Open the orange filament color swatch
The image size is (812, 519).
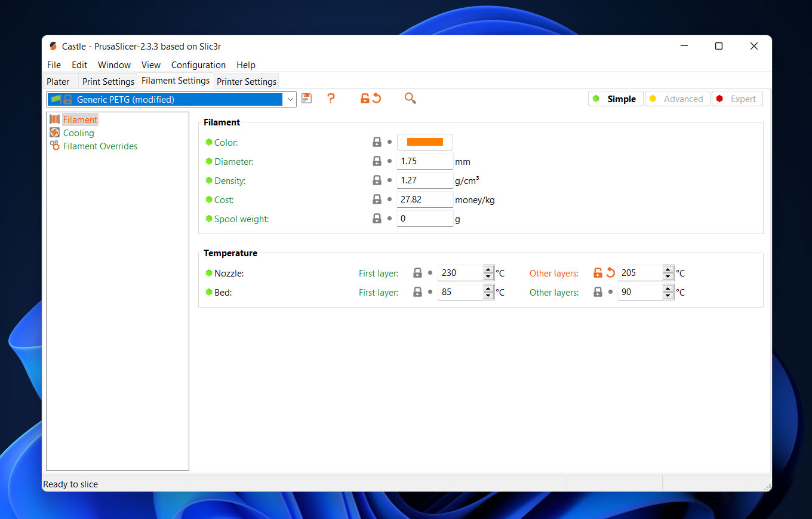point(425,142)
